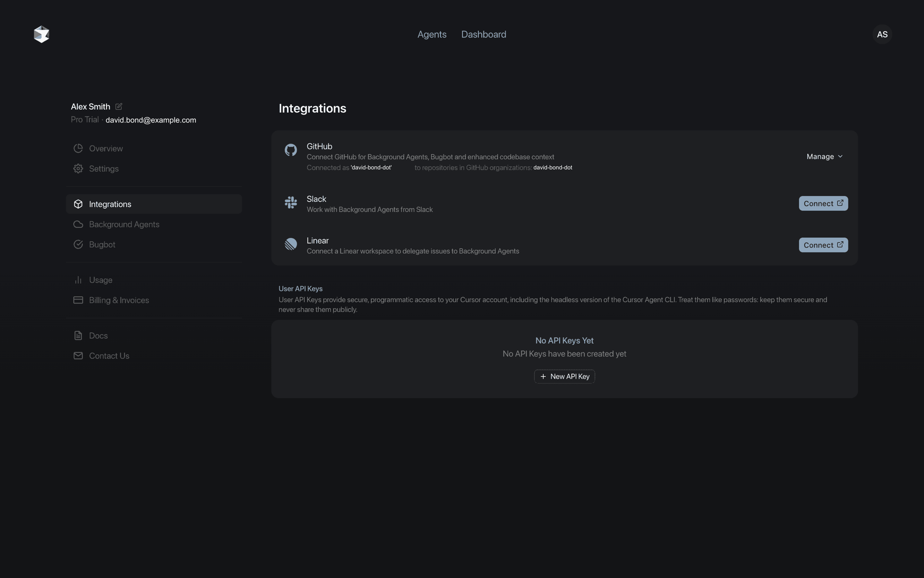
Task: Click Work with Background Agents from Slack text
Action: pyautogui.click(x=370, y=210)
